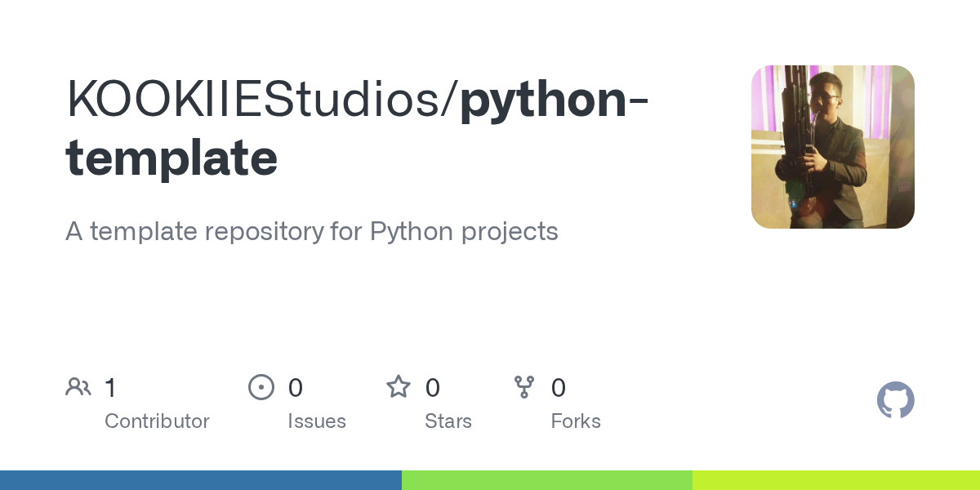This screenshot has height=490, width=980.
Task: Open the Forks label
Action: (x=576, y=421)
